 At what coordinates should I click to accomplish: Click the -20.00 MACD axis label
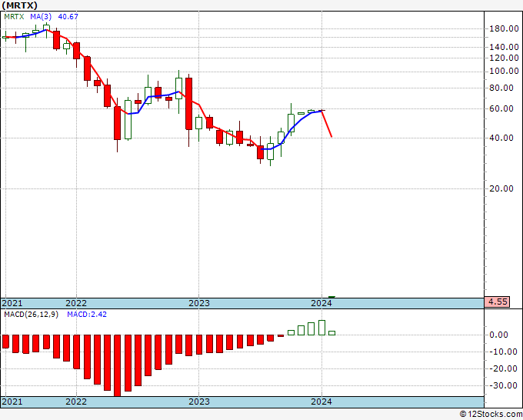coord(504,368)
